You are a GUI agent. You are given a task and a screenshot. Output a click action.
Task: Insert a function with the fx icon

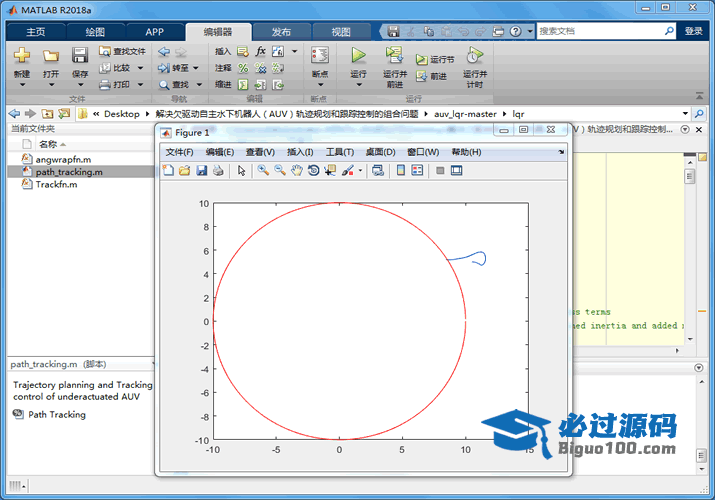[x=260, y=51]
